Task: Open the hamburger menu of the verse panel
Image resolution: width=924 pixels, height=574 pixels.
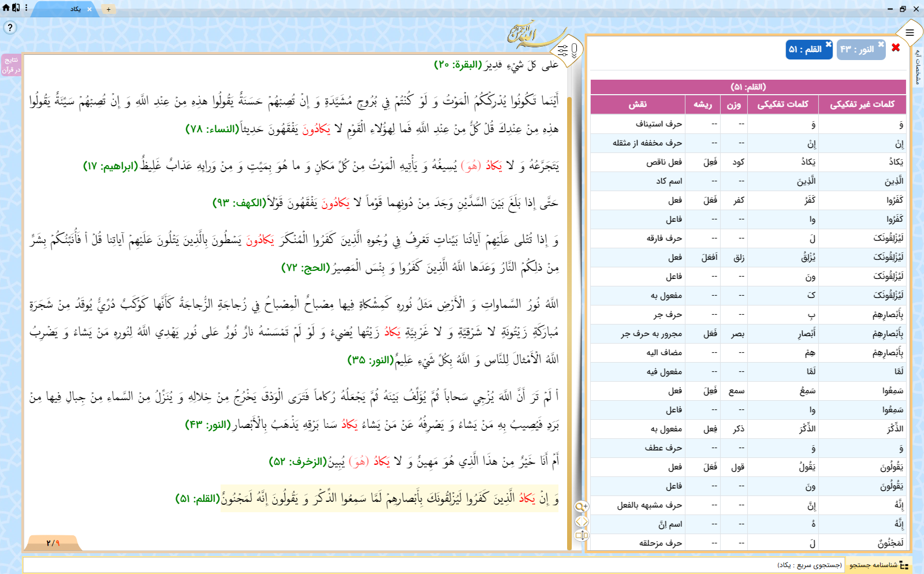Action: (910, 33)
